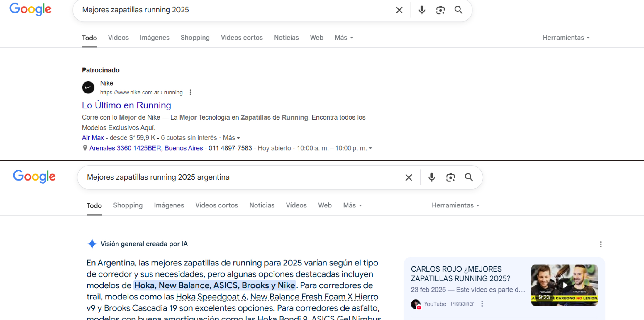Image resolution: width=644 pixels, height=320 pixels.
Task: Click the AI Overview sparkle icon
Action: click(92, 244)
